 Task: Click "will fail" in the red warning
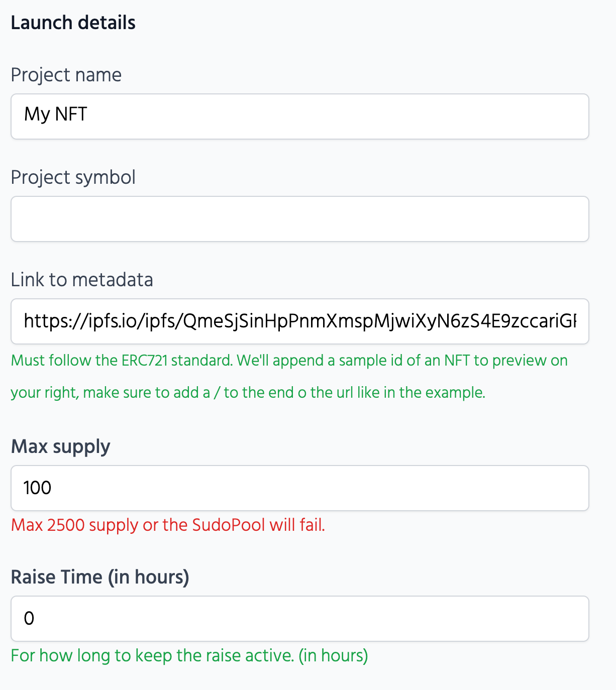(297, 525)
